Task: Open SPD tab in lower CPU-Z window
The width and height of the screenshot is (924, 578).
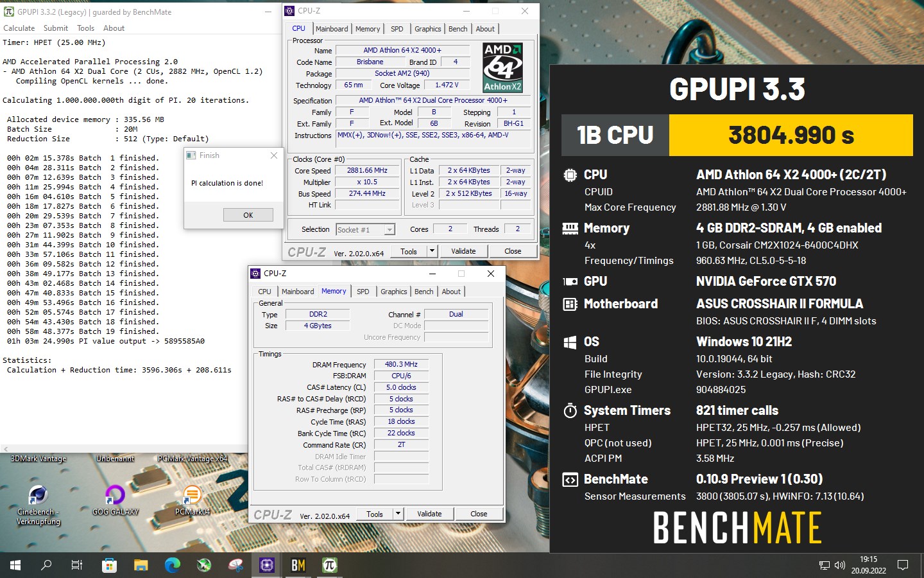Action: point(363,292)
